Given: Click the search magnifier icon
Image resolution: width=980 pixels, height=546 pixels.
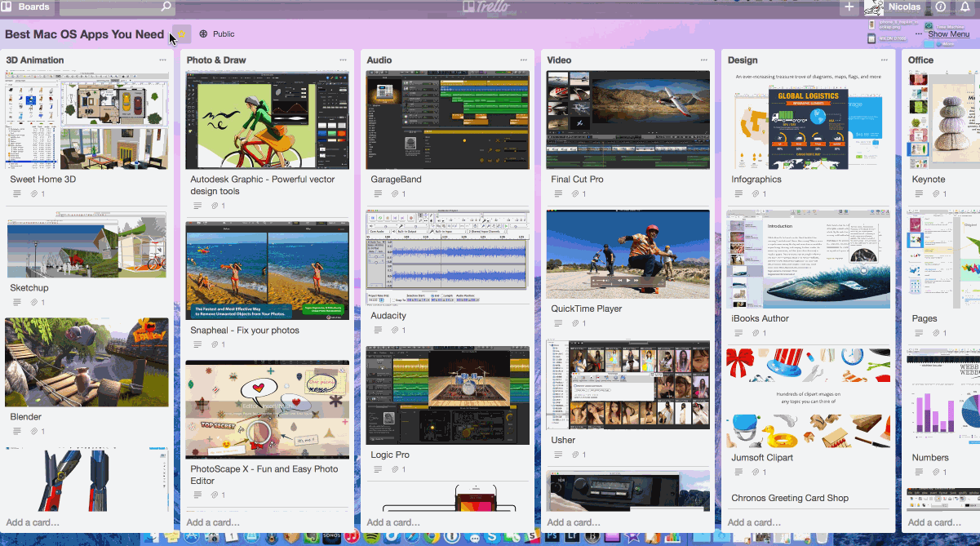Looking at the screenshot, I should 166,7.
